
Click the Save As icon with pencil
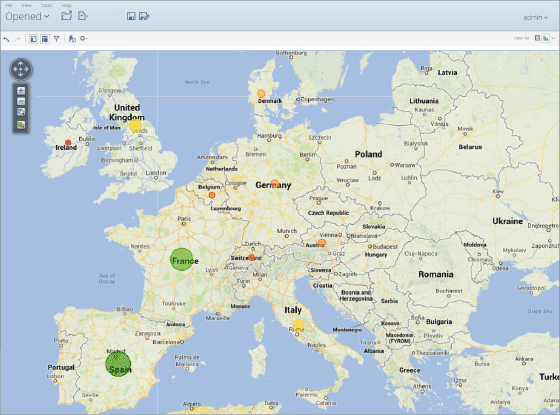(144, 16)
